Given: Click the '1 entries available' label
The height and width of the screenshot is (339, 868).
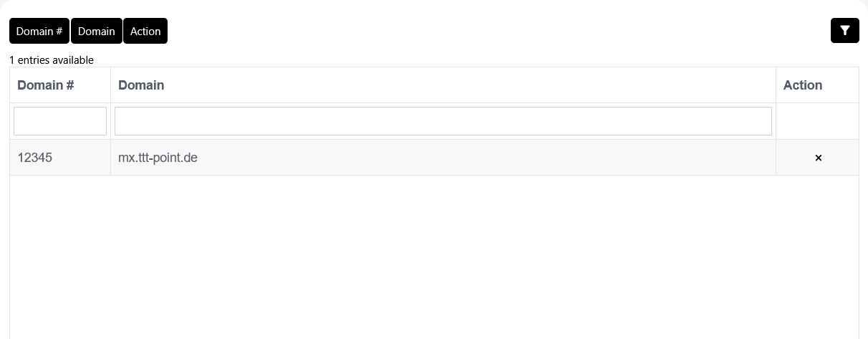Looking at the screenshot, I should [x=52, y=60].
